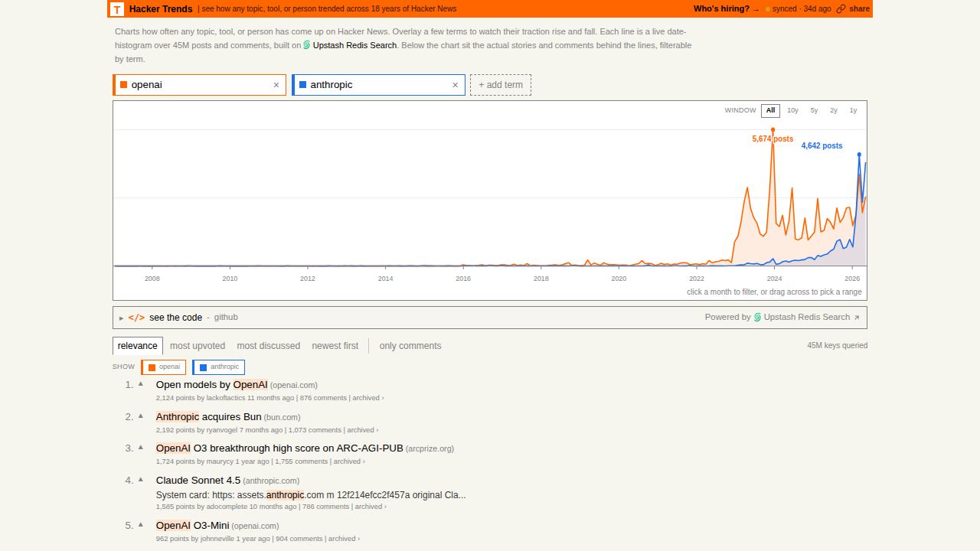Click the '(arcprize.org)' domain link
The image size is (980, 551).
pos(430,449)
